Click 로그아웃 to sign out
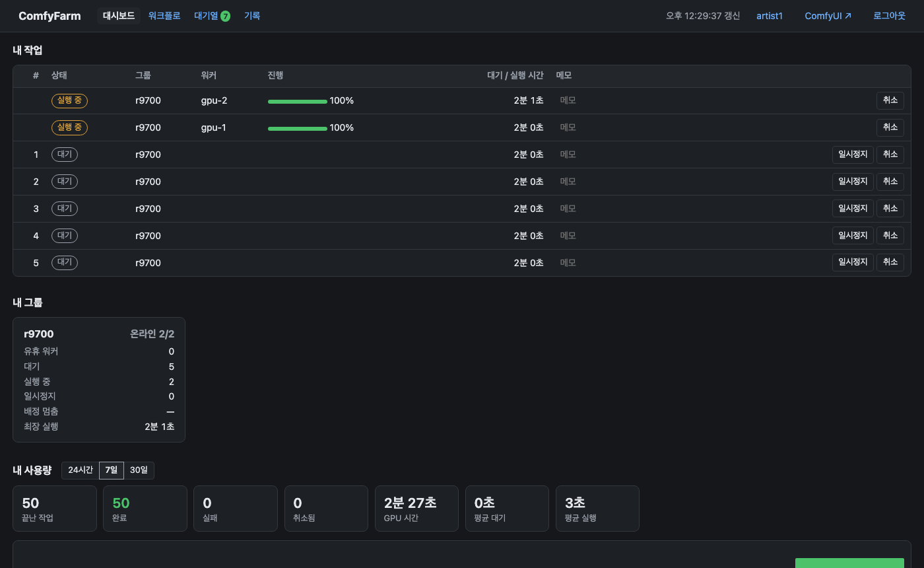 tap(889, 16)
